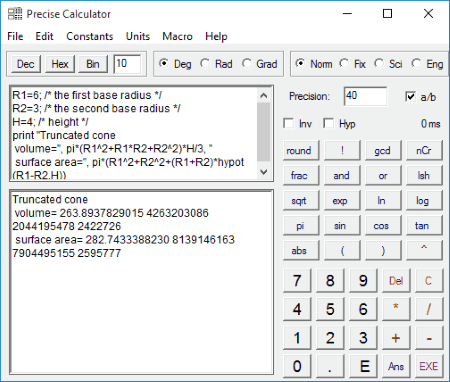Click the sin button
Viewport: 450px width, 382px height.
pos(342,226)
